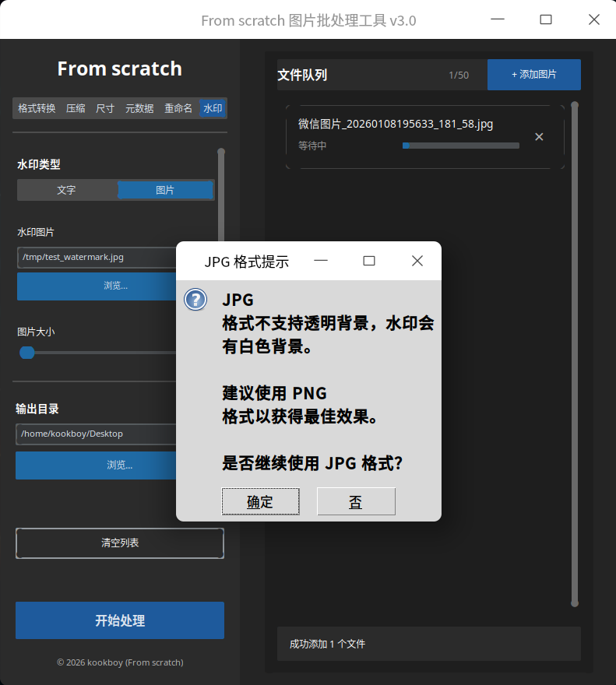616x685 pixels.
Task: Click the watermark image path field
Action: tap(97, 258)
